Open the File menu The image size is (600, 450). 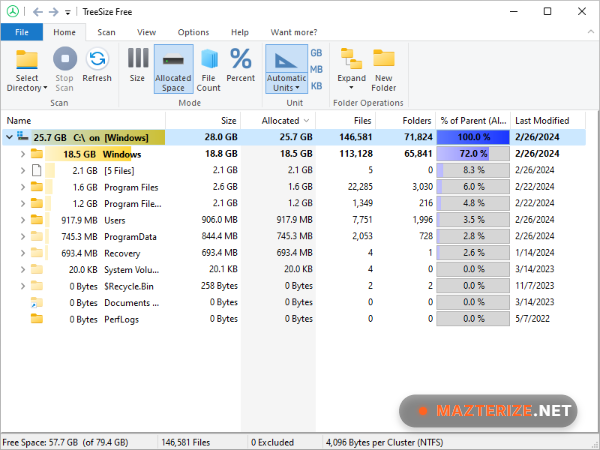pos(22,32)
